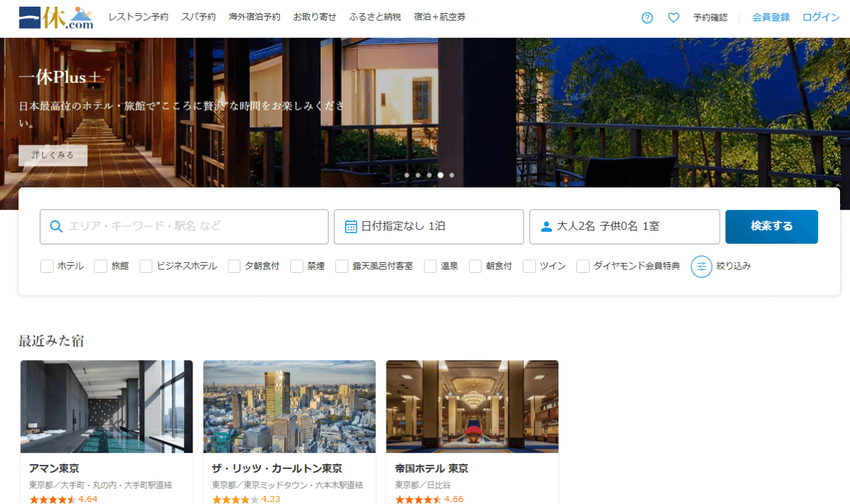Click the magnifying glass in the search field
Image resolution: width=850 pixels, height=504 pixels.
(56, 226)
